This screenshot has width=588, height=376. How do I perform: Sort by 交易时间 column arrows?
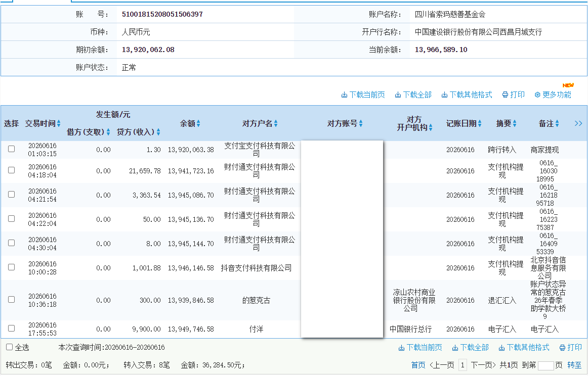point(59,124)
